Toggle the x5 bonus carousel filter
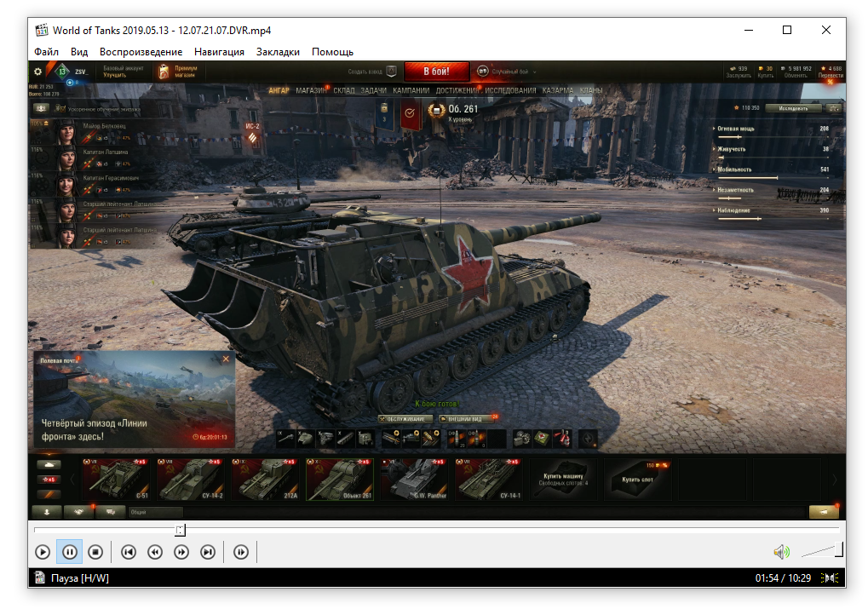The width and height of the screenshot is (868, 609). coord(49,480)
